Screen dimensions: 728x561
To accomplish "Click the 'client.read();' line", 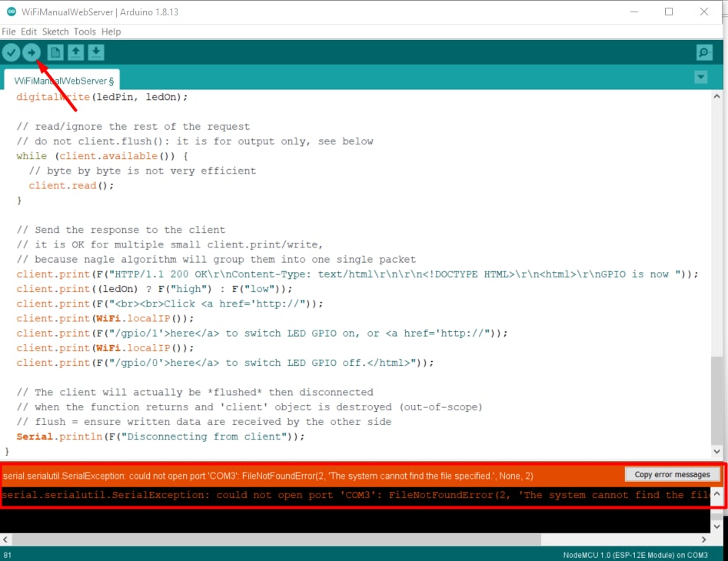I will click(71, 186).
